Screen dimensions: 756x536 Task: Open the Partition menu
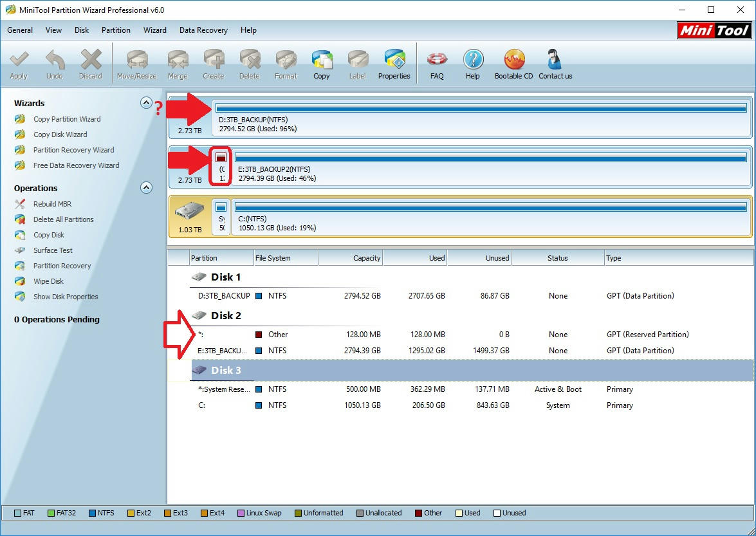(x=116, y=30)
